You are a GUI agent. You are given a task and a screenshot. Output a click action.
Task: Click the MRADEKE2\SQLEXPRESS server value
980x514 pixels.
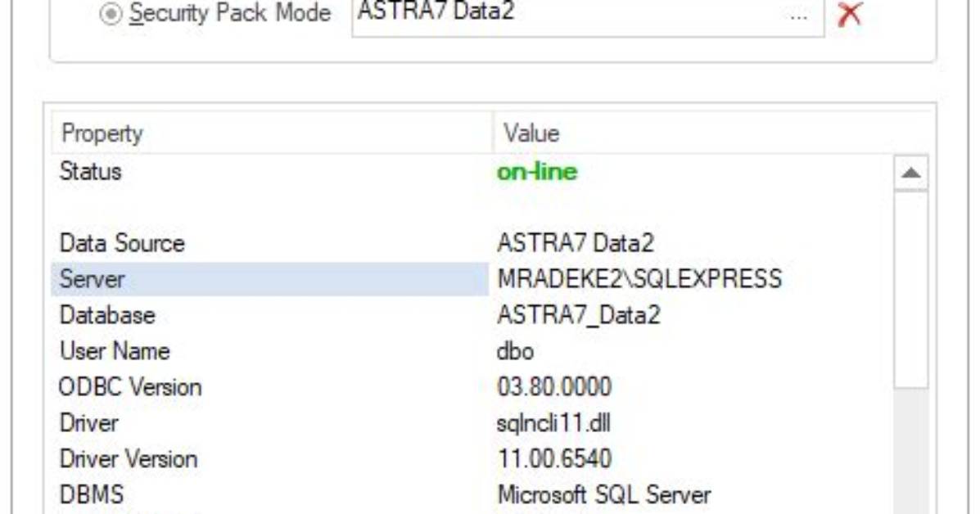pos(639,278)
